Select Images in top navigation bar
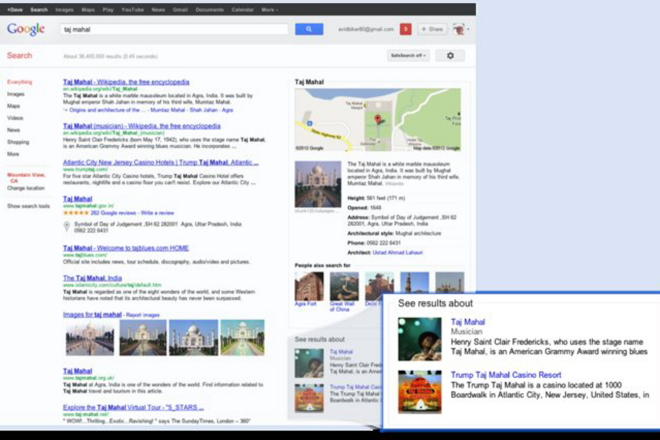Screen dimensions: 660x440 pyautogui.click(x=64, y=10)
